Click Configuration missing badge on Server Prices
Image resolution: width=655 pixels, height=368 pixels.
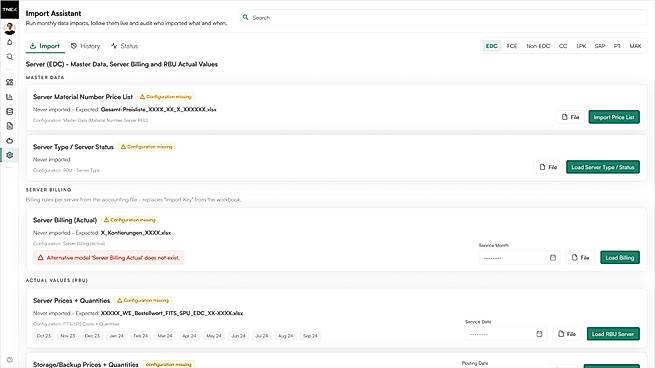point(143,300)
